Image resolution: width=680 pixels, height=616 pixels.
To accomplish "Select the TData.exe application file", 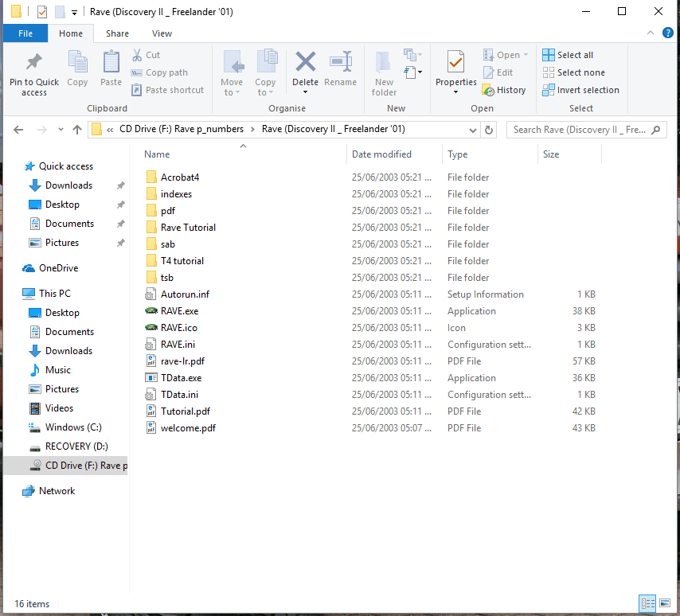I will (x=181, y=378).
